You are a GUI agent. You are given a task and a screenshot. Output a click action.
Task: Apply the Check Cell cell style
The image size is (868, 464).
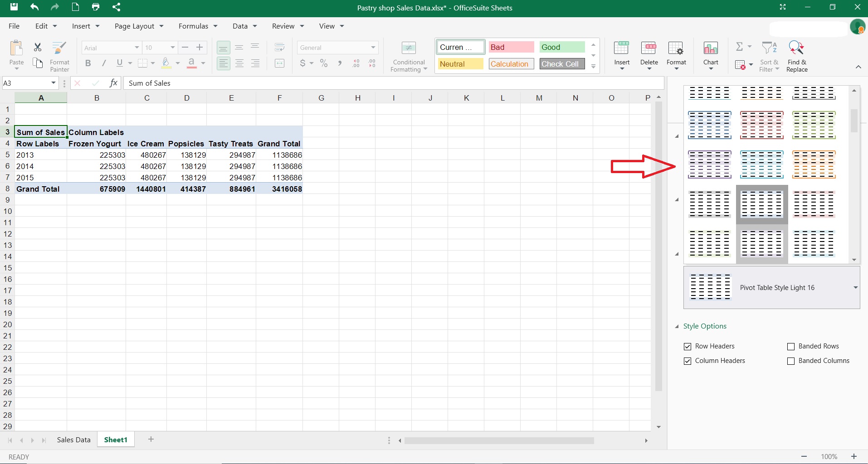click(562, 63)
